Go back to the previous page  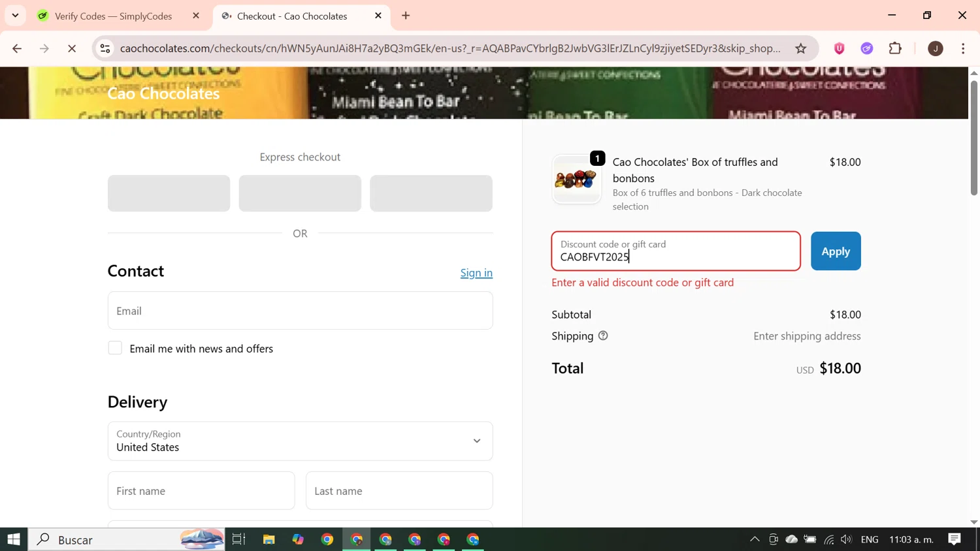click(x=17, y=48)
